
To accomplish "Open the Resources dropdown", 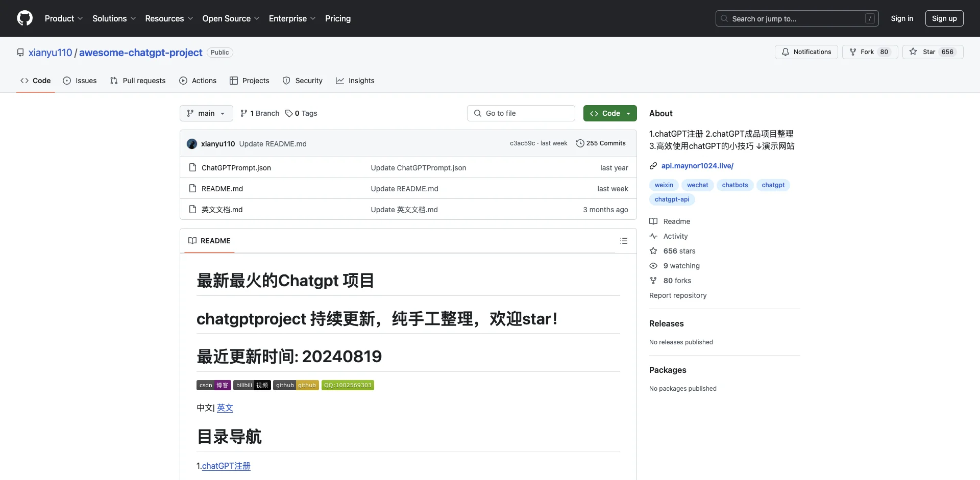I will (x=169, y=18).
